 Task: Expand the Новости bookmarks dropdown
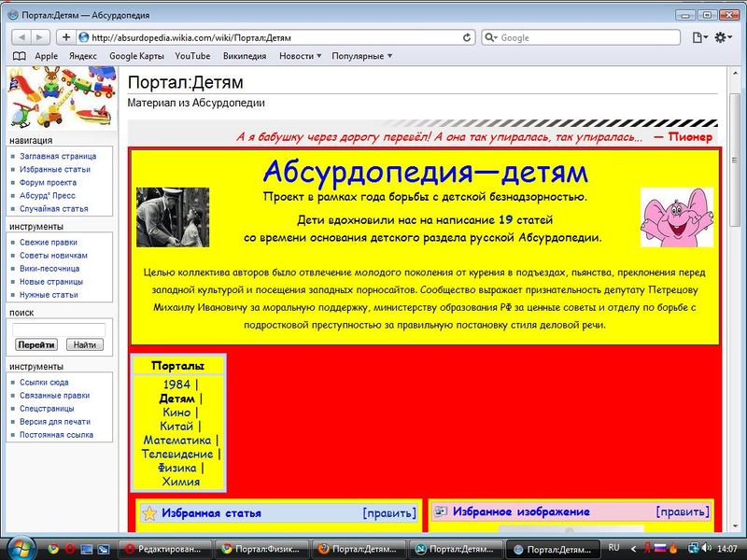296,55
